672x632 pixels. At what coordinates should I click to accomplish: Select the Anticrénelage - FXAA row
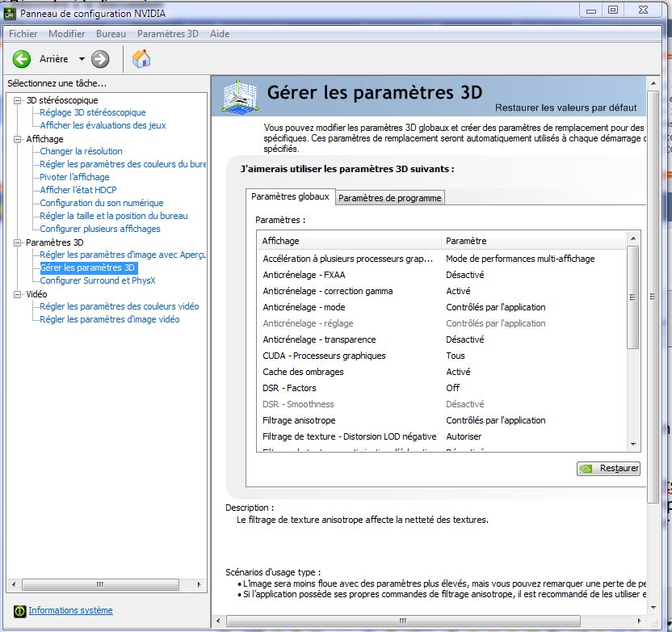pyautogui.click(x=442, y=275)
